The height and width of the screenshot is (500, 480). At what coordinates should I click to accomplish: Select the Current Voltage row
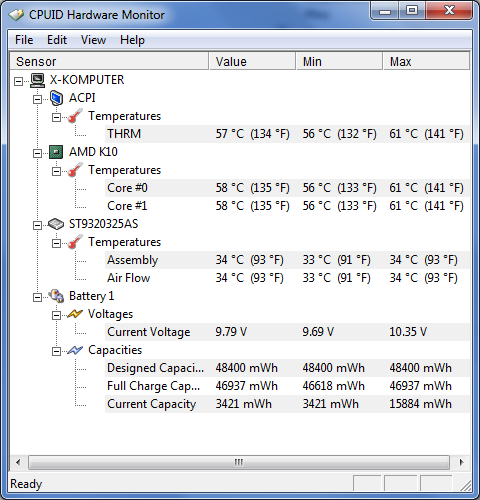point(287,332)
